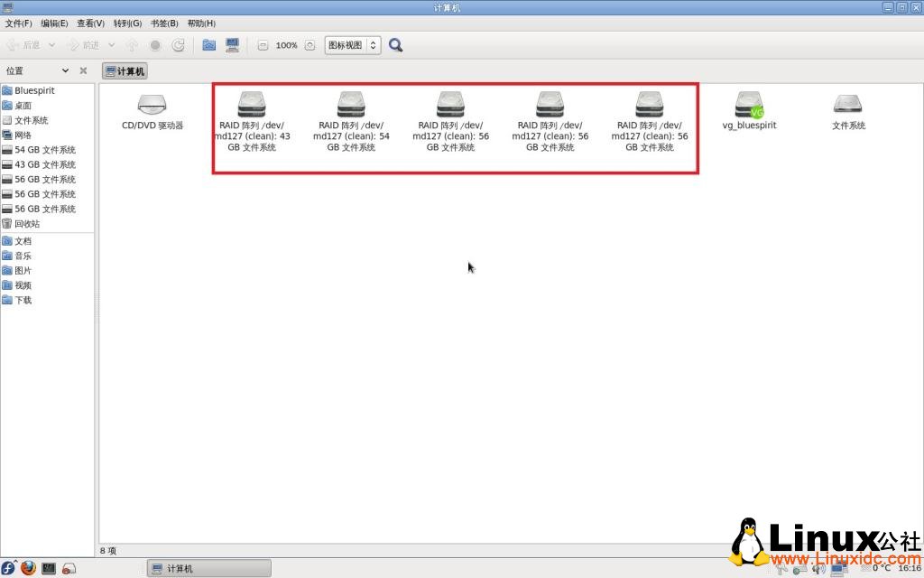Click the computer icon in the toolbar

pos(232,43)
